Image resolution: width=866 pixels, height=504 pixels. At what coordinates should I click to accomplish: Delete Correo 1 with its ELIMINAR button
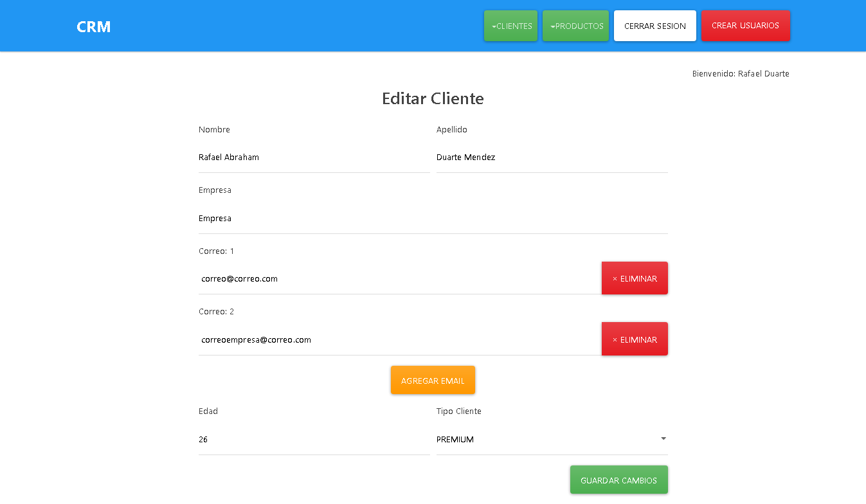[x=635, y=278]
